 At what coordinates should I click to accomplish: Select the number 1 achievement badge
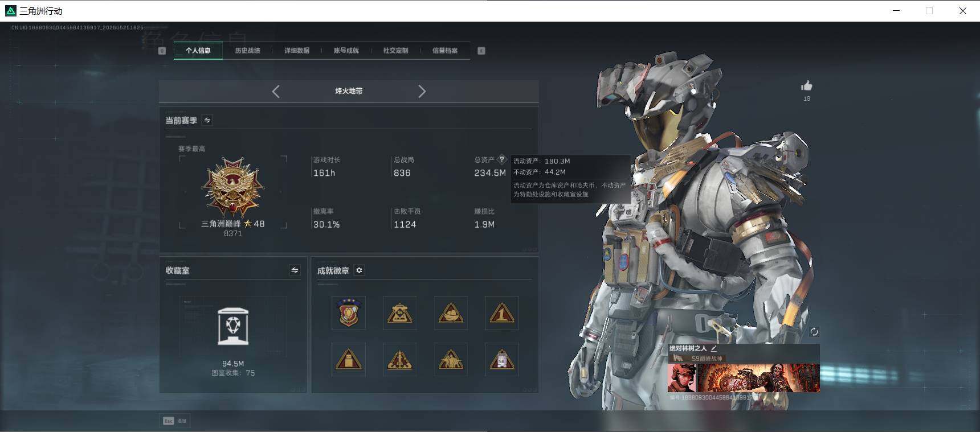coord(502,312)
